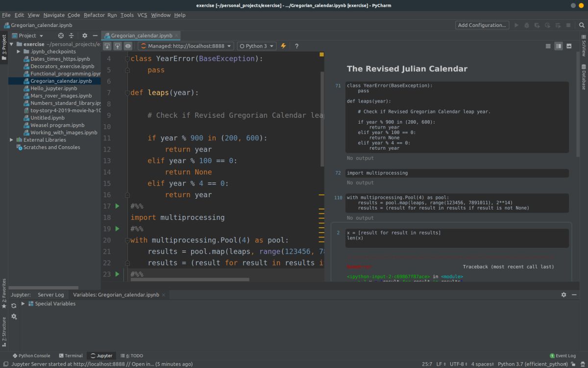Screen dimensions: 588x368
Task: Expand the Special Variables node
Action: coord(23,304)
